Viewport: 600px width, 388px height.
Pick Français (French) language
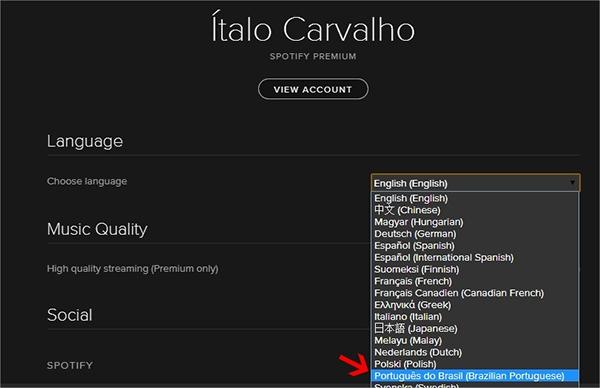coord(474,281)
